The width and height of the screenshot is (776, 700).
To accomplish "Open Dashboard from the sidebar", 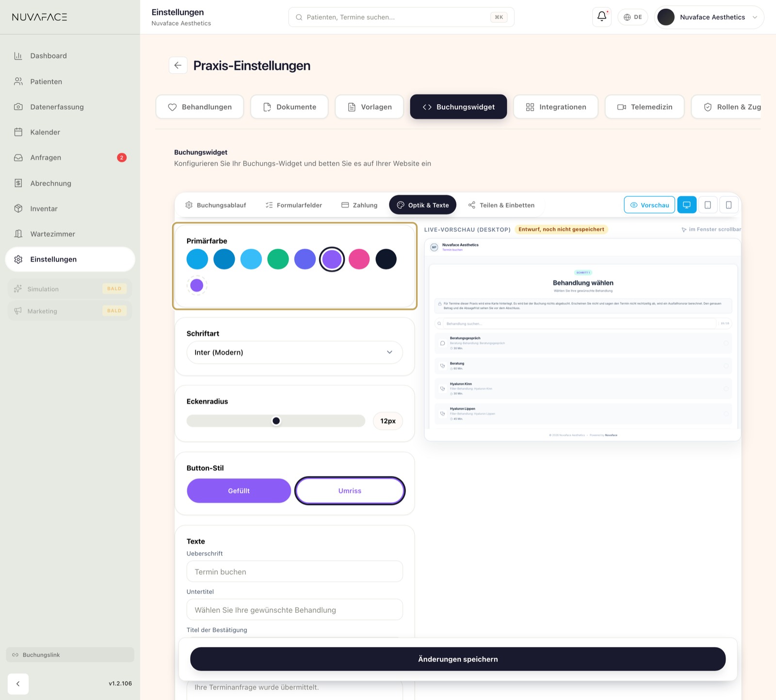I will point(70,56).
